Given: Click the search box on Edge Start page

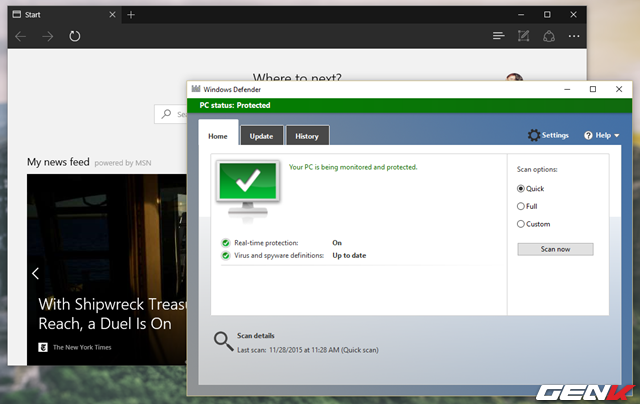Looking at the screenshot, I should click(171, 114).
